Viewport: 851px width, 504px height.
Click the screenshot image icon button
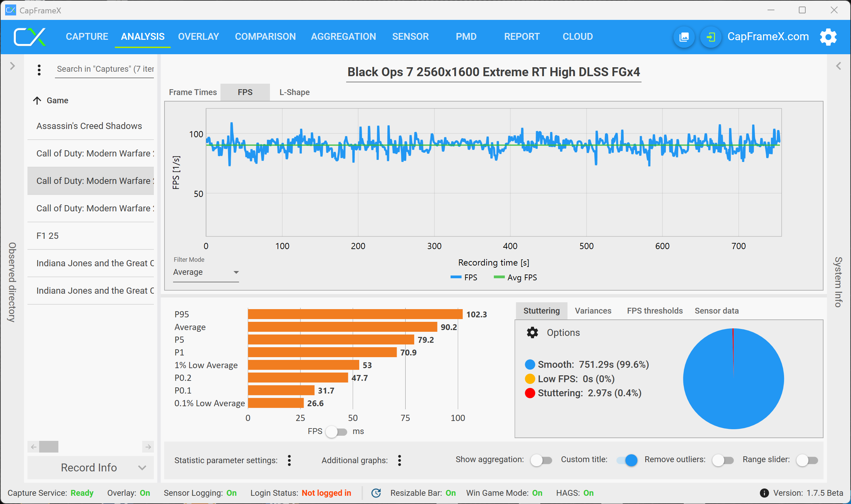684,37
